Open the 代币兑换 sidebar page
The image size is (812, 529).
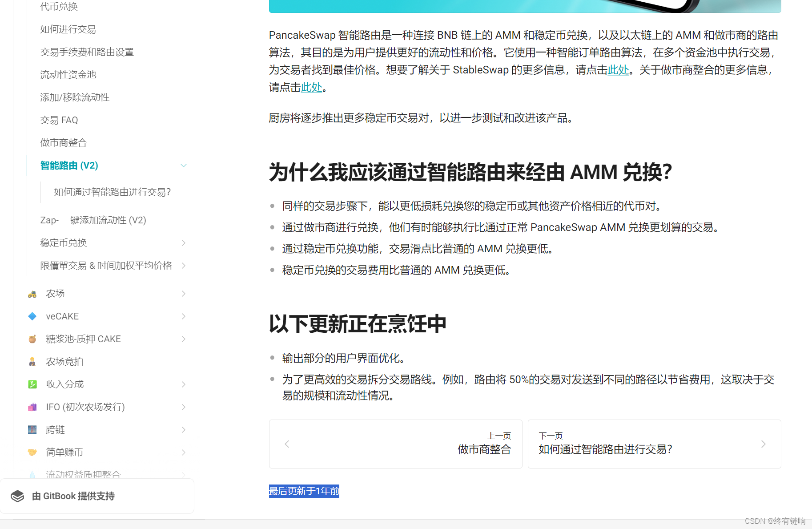click(59, 7)
